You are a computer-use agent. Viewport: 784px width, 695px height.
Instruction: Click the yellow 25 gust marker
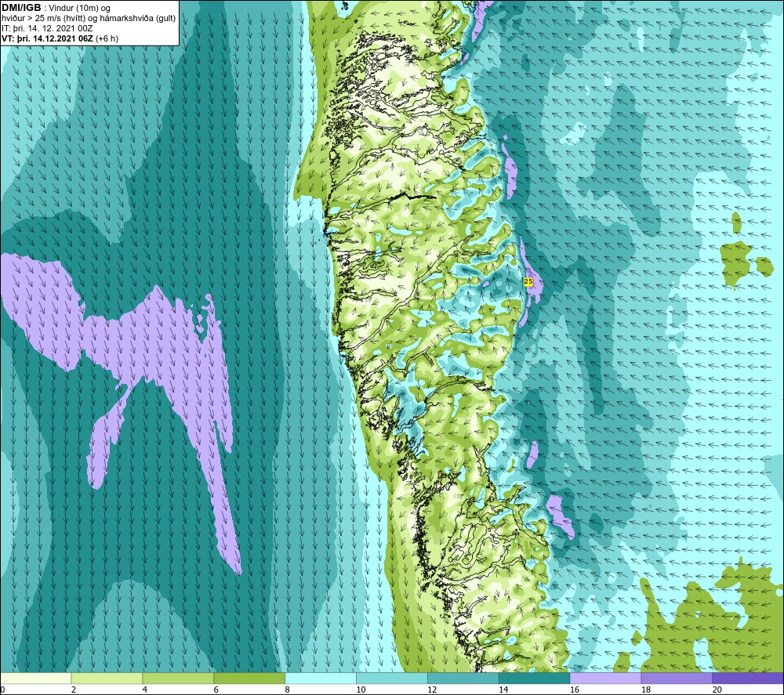click(x=528, y=282)
